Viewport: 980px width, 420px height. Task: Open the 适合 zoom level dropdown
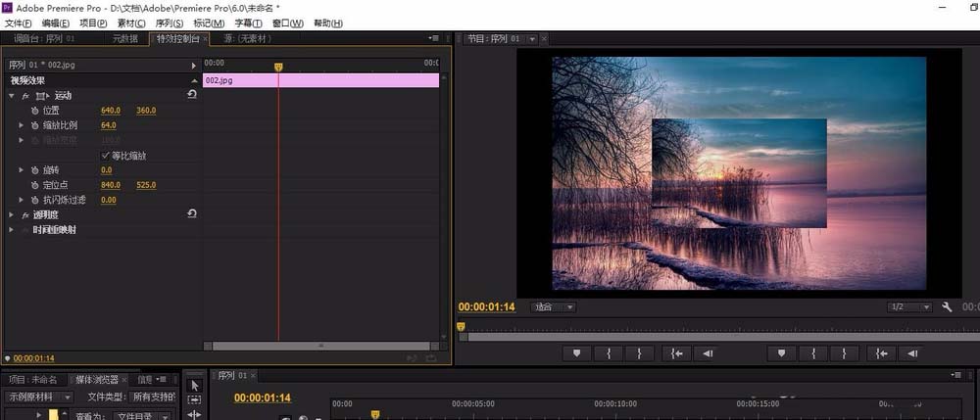coord(553,307)
